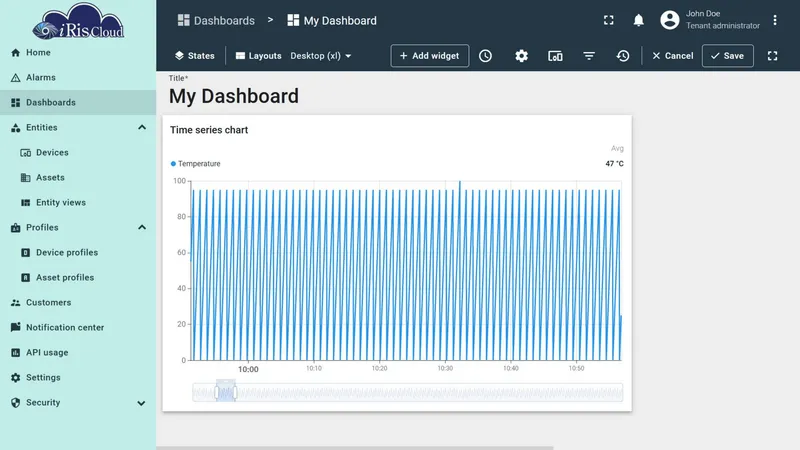Open version history icon
Screen dimensions: 800x450
tap(622, 56)
